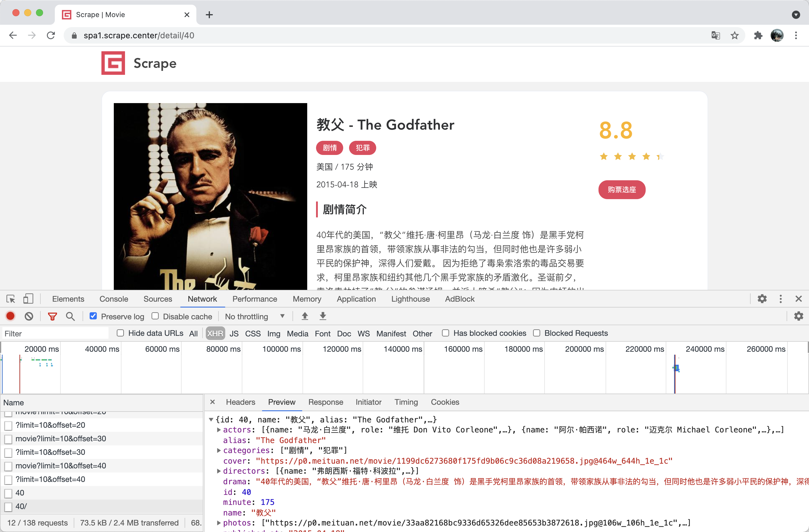Viewport: 809px width, 532px height.
Task: Tick the checkbox for movie?limit=10&offset=30
Action: pos(9,439)
